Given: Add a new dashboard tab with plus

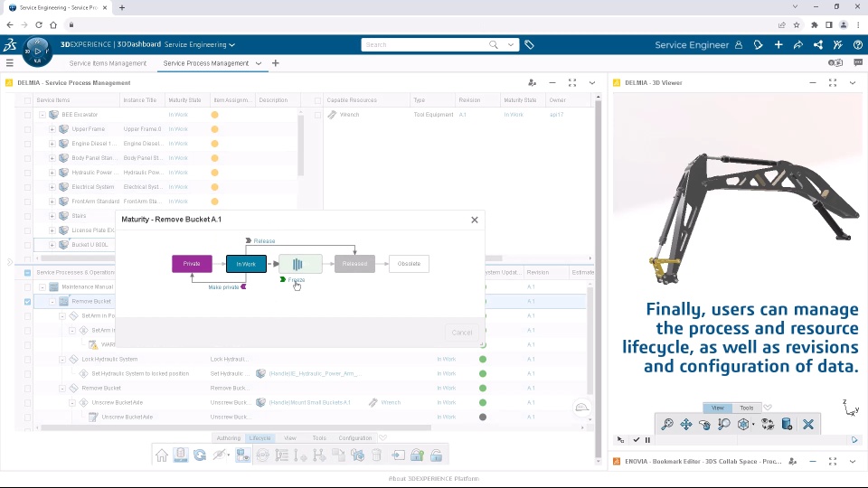Looking at the screenshot, I should [276, 63].
